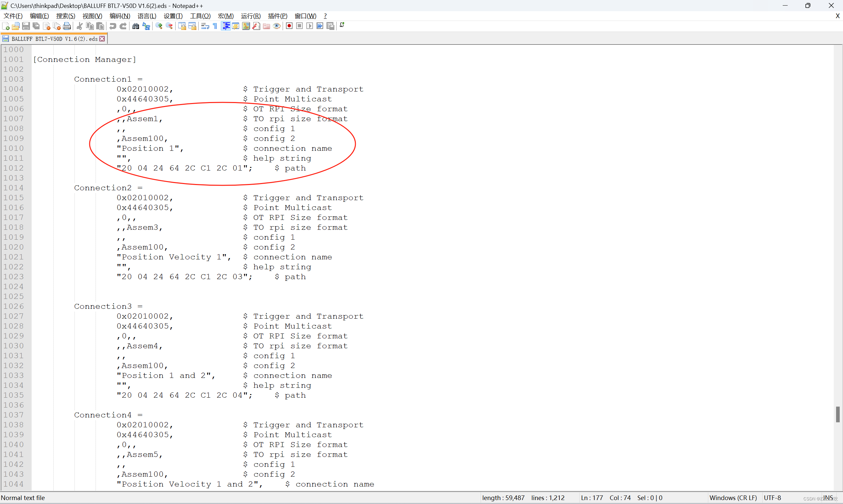Click "Ln : 177" status bar entry
843x504 pixels.
pos(592,498)
